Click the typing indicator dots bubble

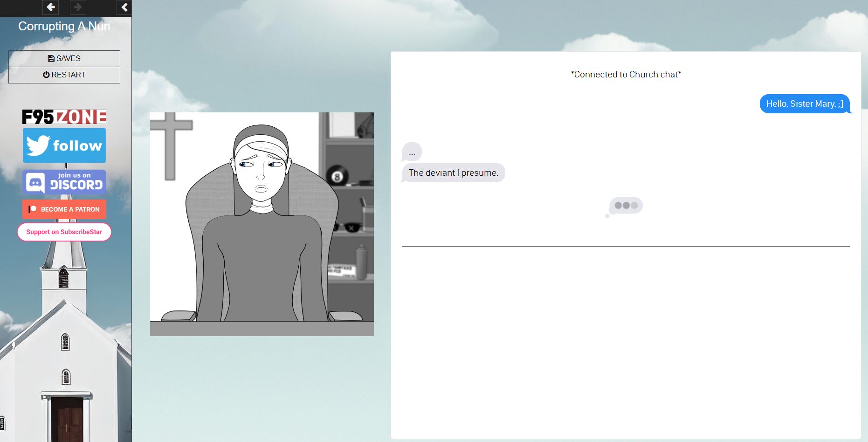[x=626, y=206]
